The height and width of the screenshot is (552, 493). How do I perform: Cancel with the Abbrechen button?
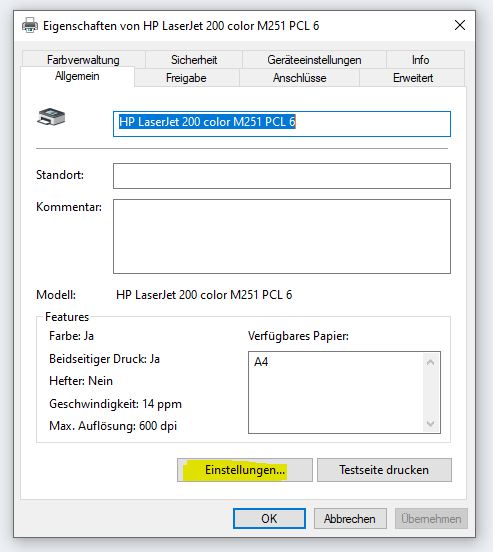pos(350,519)
